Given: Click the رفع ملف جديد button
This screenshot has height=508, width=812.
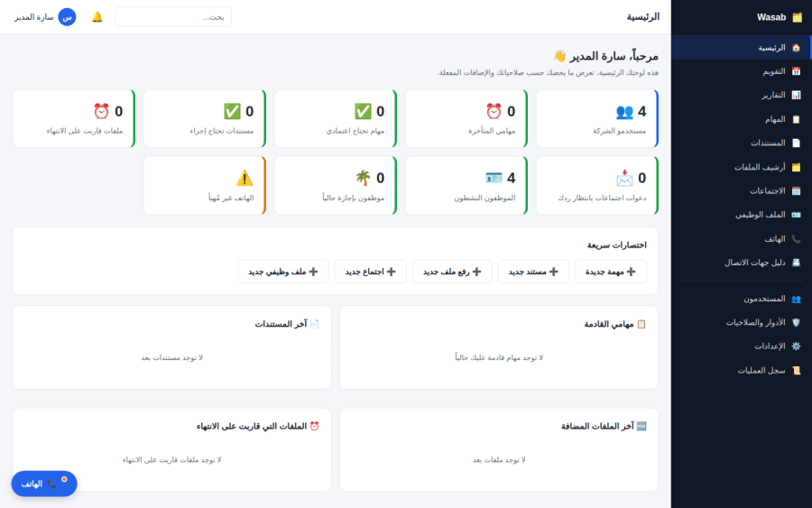Looking at the screenshot, I should (452, 272).
